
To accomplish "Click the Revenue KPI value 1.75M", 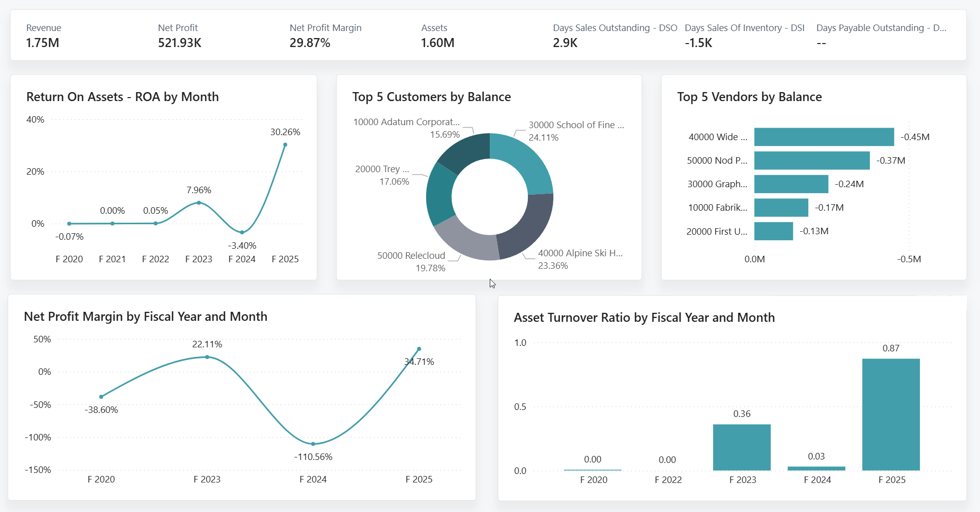I will click(43, 43).
